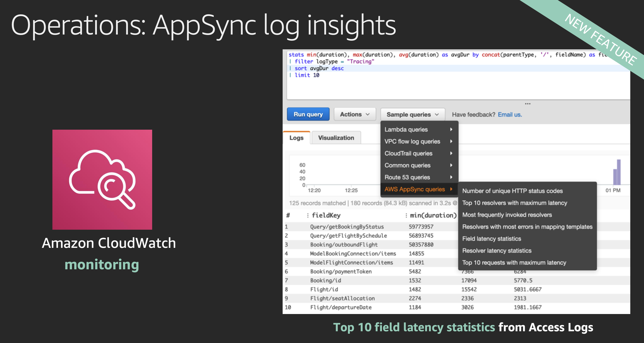Click the fieldKey column header
This screenshot has width=644, height=343.
click(x=326, y=215)
